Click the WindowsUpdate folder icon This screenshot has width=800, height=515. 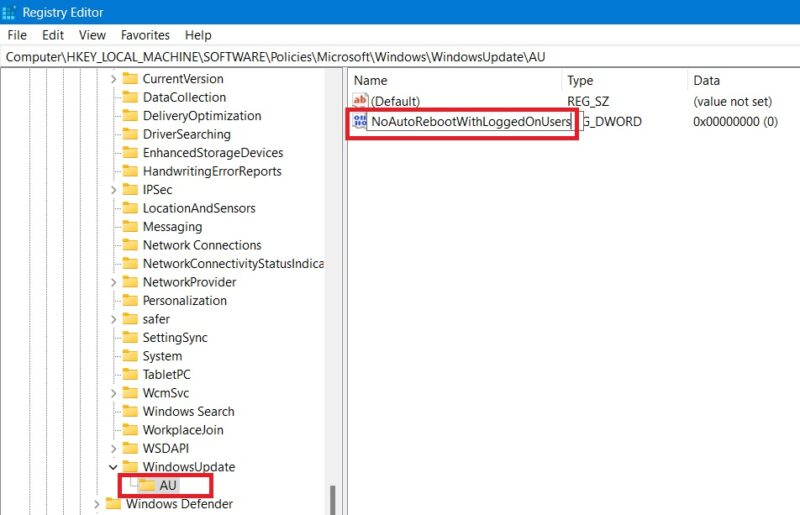[x=130, y=467]
